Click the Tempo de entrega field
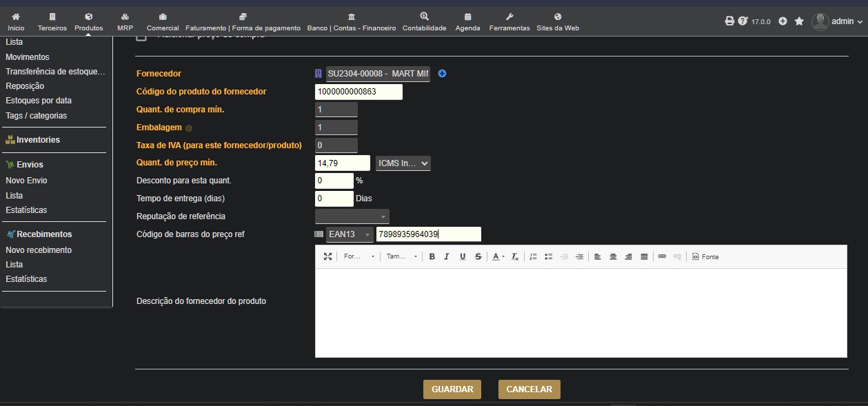The height and width of the screenshot is (406, 868). pos(334,199)
